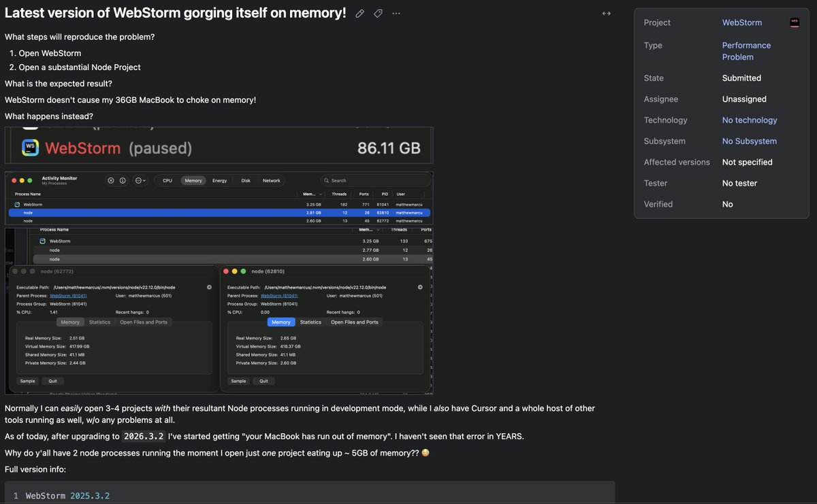
Task: Click the blue-highlighted node row in Activity Monitor screenshot
Action: pyautogui.click(x=219, y=213)
